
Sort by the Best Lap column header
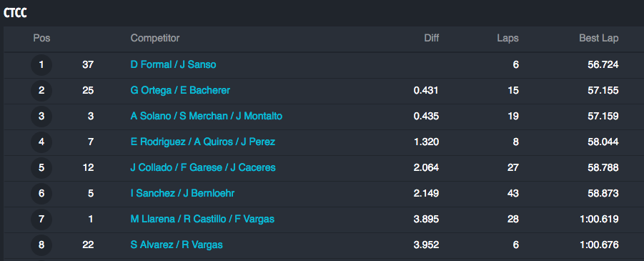(x=599, y=38)
